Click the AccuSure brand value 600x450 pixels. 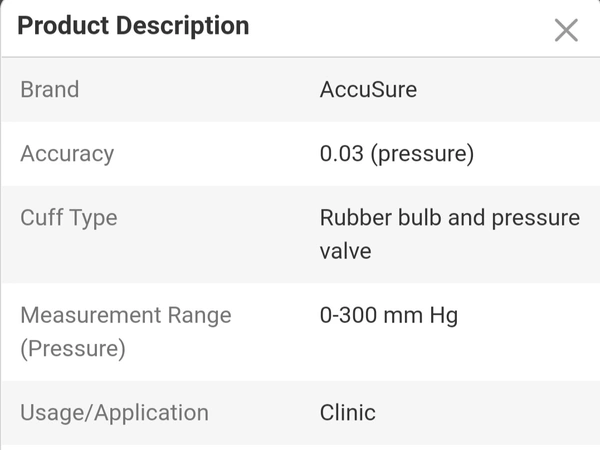coord(368,89)
